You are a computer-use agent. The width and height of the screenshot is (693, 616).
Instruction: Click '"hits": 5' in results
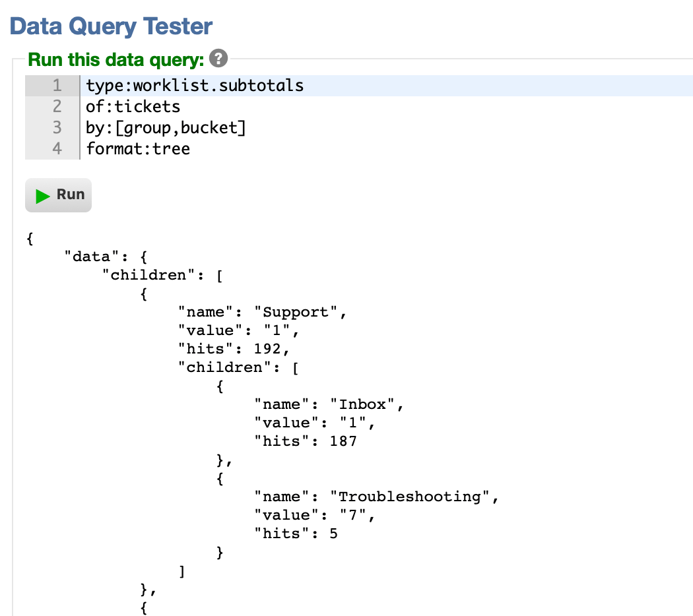tap(296, 534)
